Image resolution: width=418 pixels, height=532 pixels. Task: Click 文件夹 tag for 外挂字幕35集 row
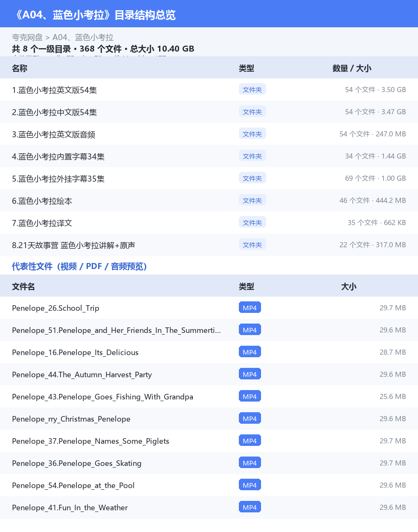click(x=252, y=178)
